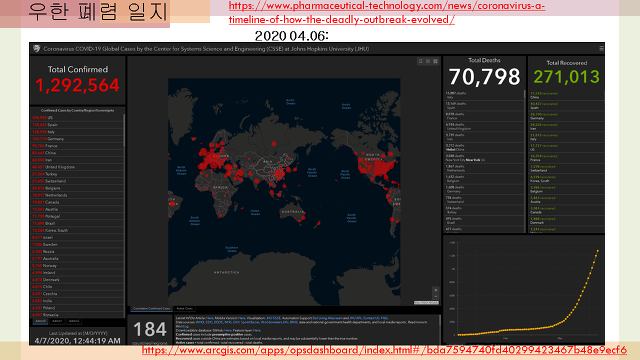
Task: Open the Esri Living Atlas team link
Action: [327, 318]
